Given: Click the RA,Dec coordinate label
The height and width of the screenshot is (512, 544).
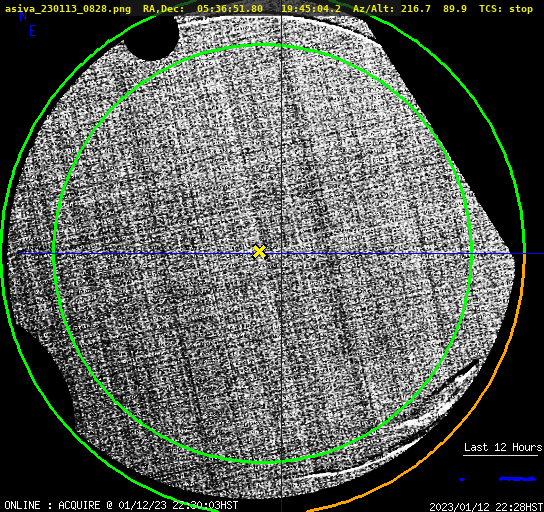Looking at the screenshot, I should point(163,9).
